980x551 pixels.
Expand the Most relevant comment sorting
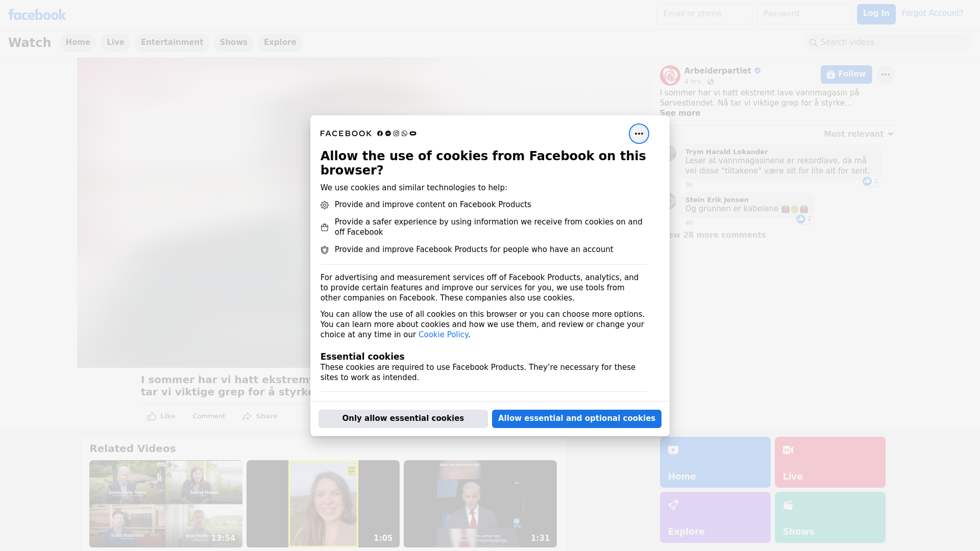click(859, 134)
